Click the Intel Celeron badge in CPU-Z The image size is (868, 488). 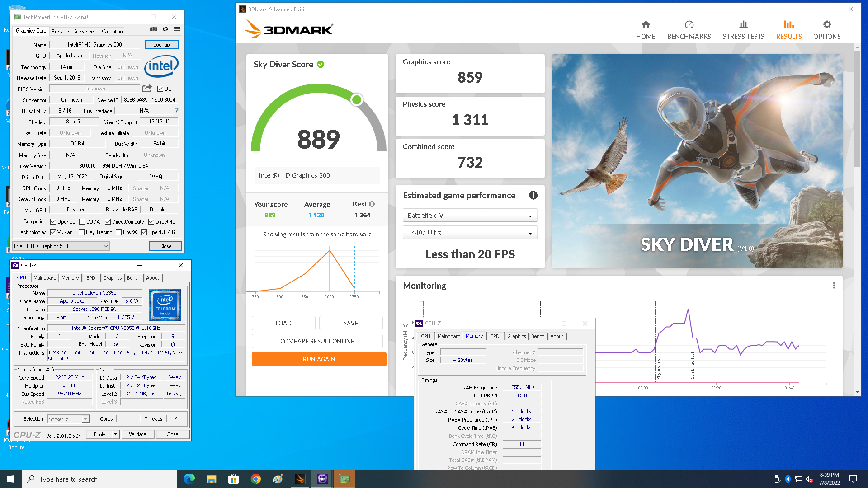tap(165, 305)
